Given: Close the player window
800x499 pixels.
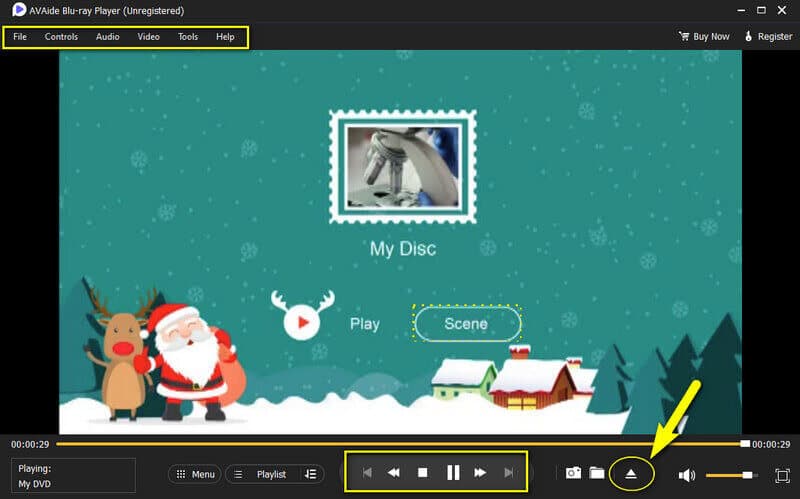Looking at the screenshot, I should [782, 10].
